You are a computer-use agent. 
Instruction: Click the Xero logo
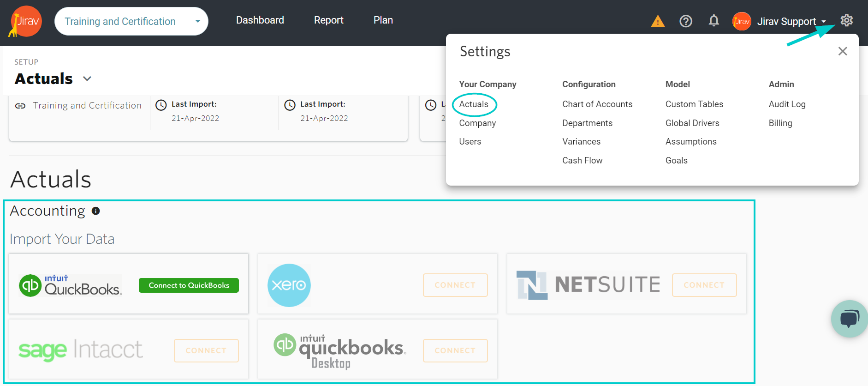(x=289, y=285)
